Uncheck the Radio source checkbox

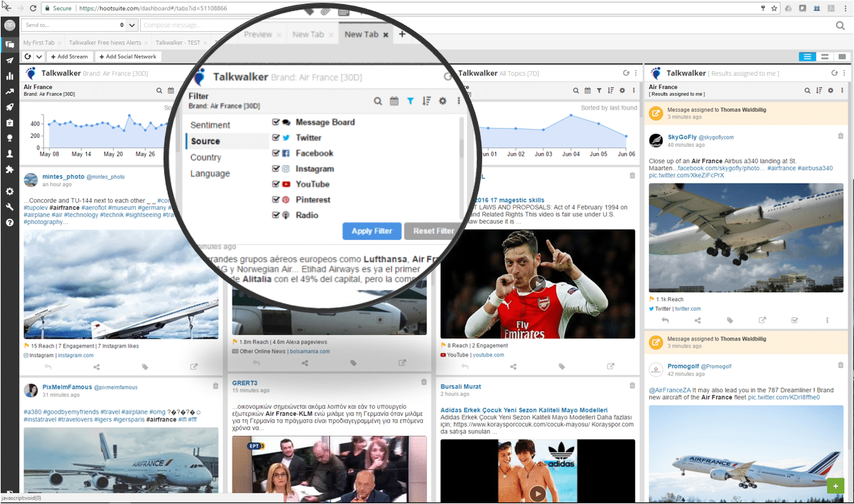276,215
